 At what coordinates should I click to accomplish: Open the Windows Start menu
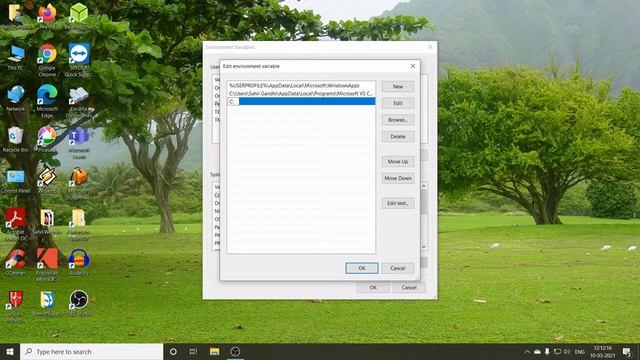pyautogui.click(x=10, y=351)
